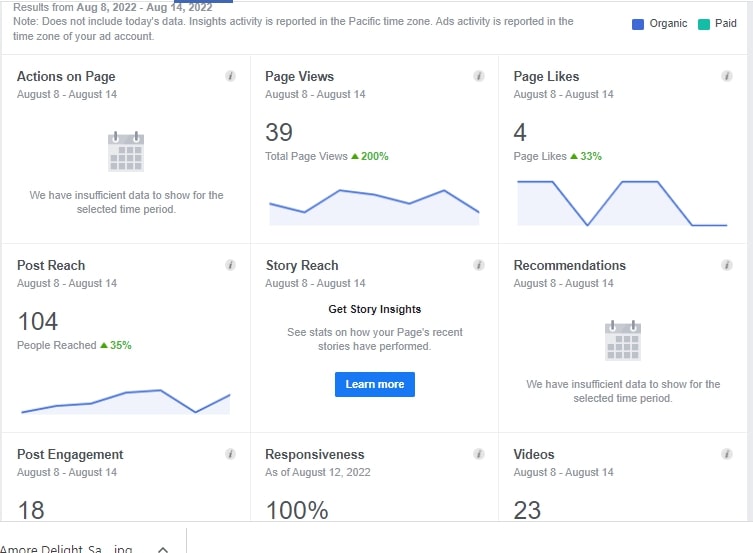Click the Learn more button
This screenshot has height=553, width=753.
(x=374, y=384)
